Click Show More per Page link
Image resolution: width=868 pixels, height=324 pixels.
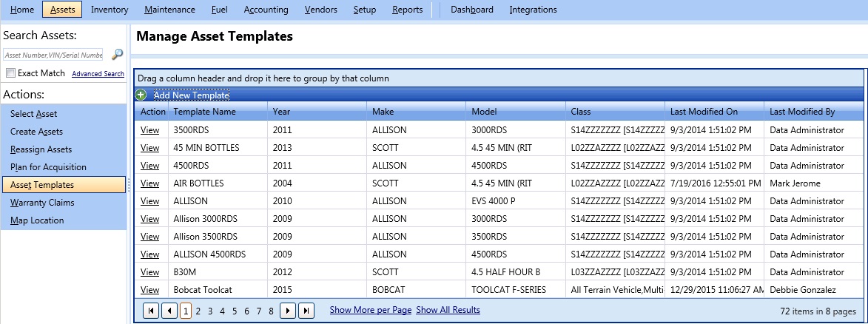(x=370, y=310)
